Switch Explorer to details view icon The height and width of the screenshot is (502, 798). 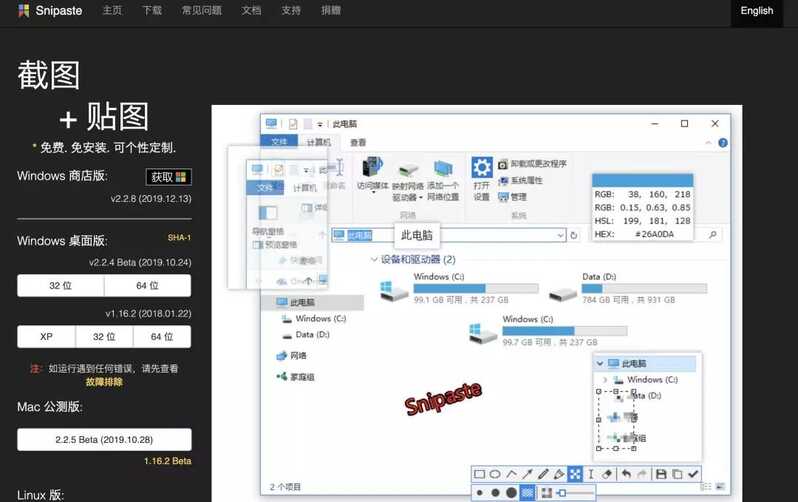pos(705,487)
